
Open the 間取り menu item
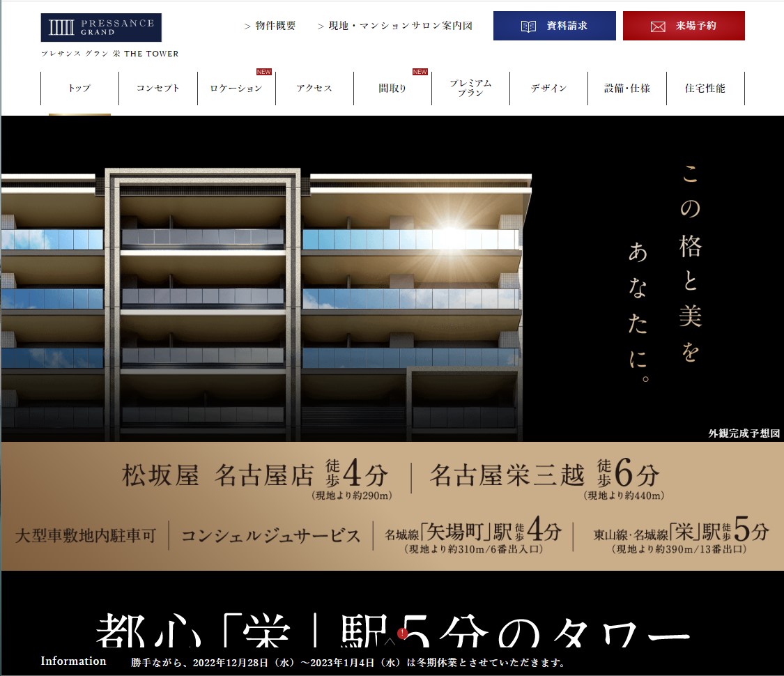(392, 89)
